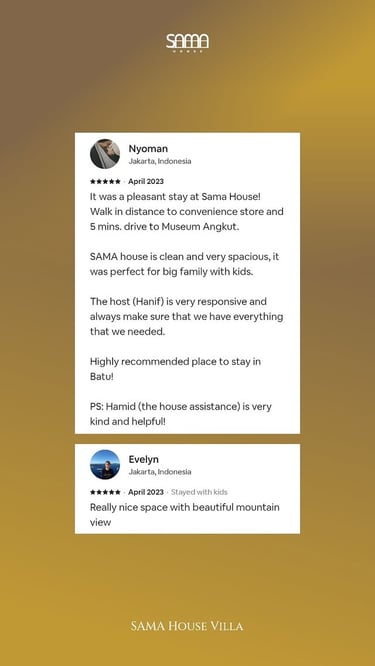
Task: Click the PS note about Hamid
Action: coord(181,414)
